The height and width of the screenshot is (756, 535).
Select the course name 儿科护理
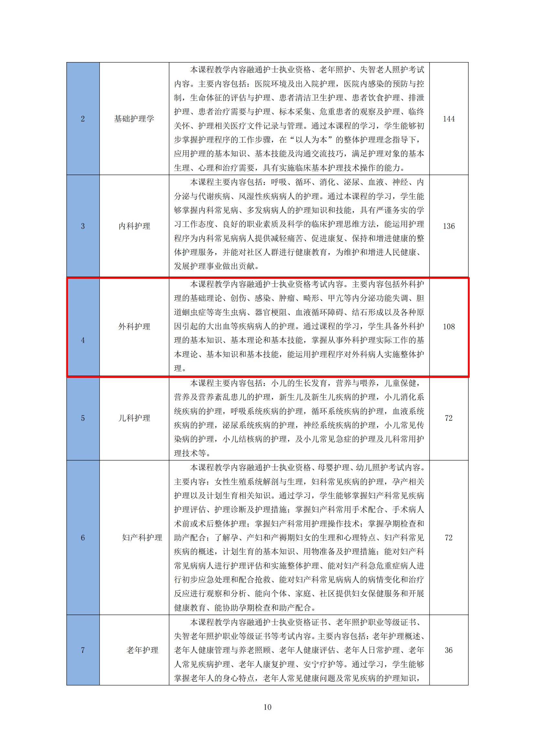pos(134,418)
